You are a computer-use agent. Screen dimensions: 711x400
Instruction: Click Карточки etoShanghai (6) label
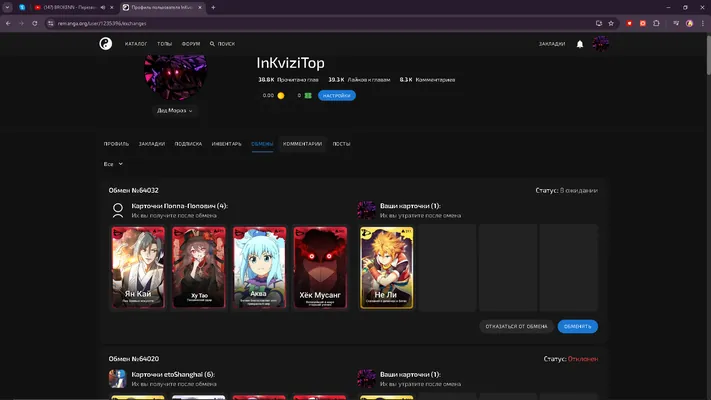point(173,374)
